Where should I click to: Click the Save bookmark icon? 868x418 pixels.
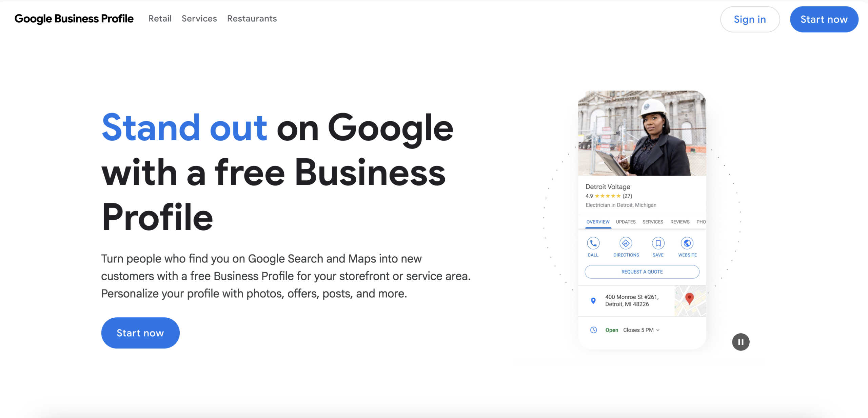point(658,243)
